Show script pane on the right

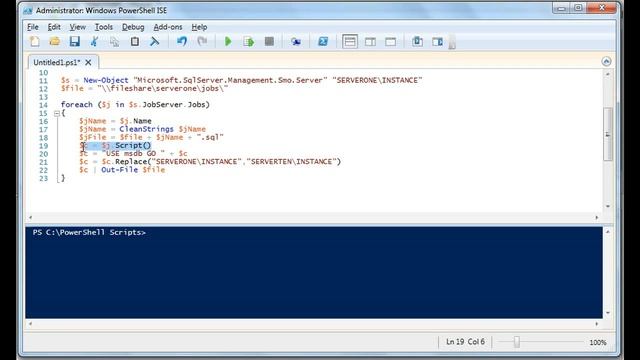370,42
